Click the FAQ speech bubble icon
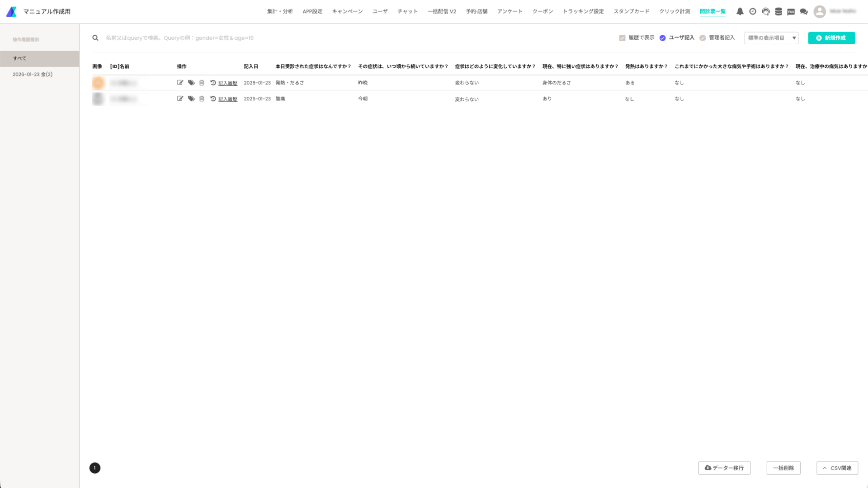 (x=791, y=12)
